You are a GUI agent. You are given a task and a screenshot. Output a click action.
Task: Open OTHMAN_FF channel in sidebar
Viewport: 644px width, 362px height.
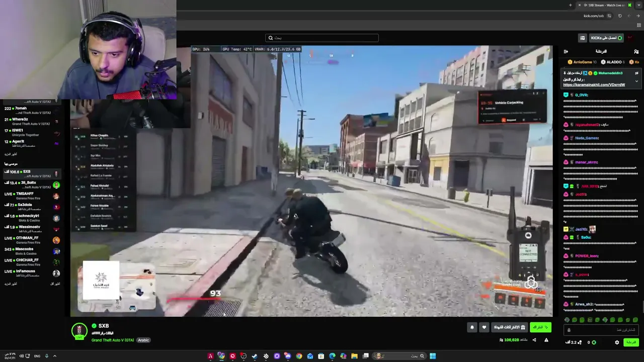[31, 240]
